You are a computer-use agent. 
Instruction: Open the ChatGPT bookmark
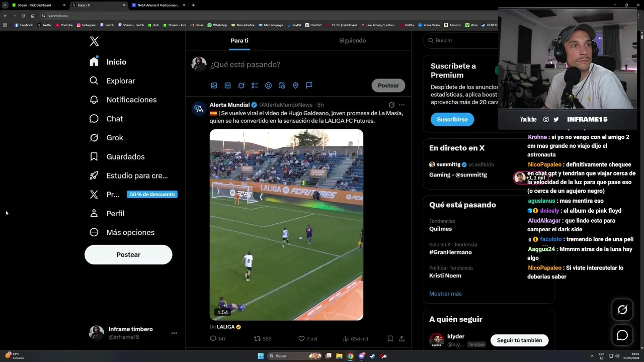[x=314, y=25]
